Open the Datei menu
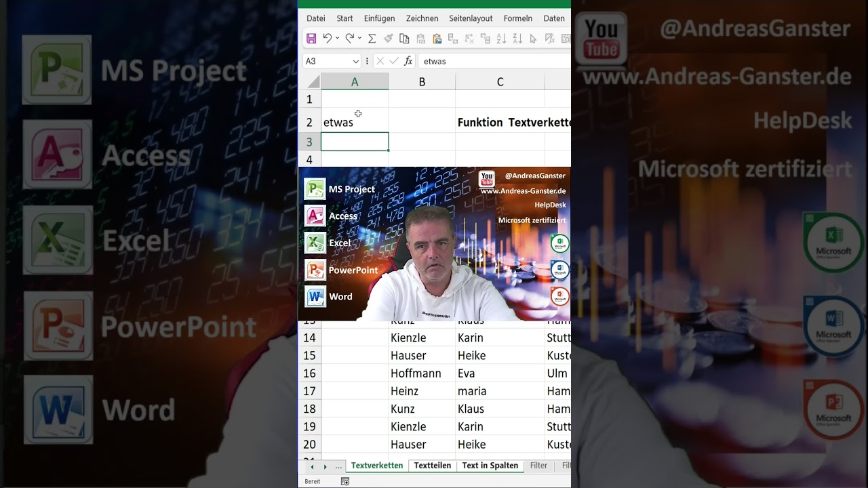Viewport: 868px width, 488px height. pyautogui.click(x=316, y=18)
